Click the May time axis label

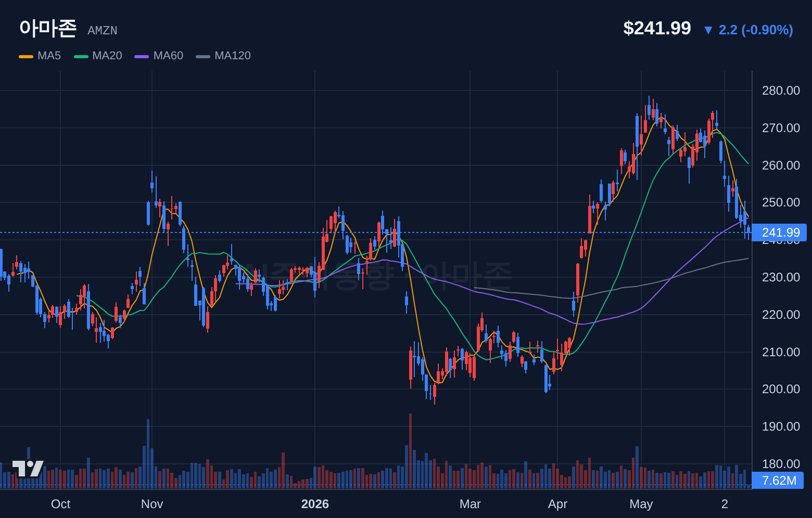tap(641, 504)
